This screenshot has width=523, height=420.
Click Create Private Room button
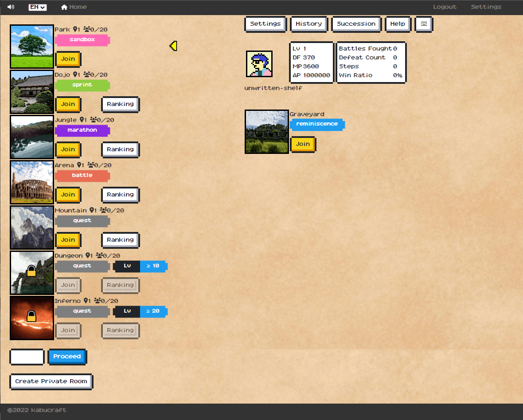tap(51, 381)
